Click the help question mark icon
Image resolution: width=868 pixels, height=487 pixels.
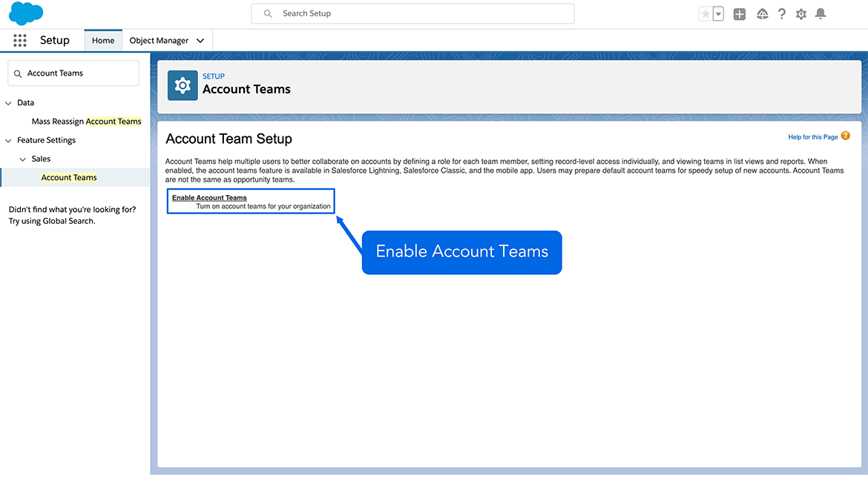coord(781,13)
